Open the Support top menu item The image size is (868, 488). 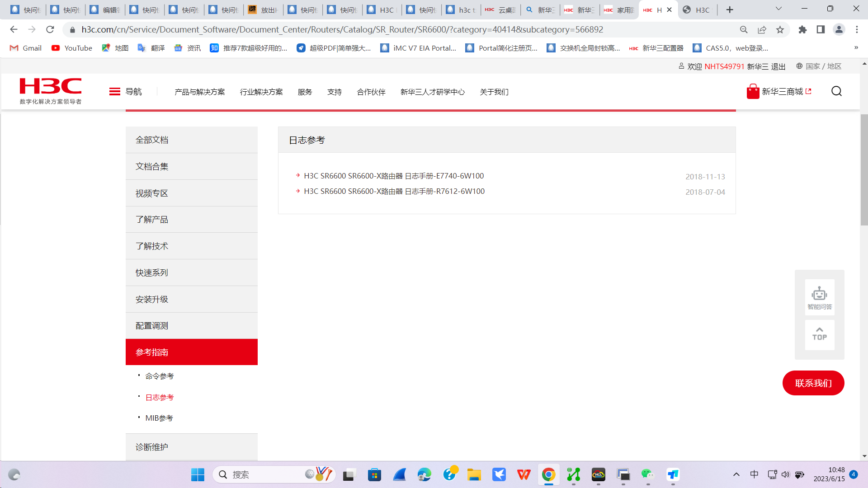334,92
